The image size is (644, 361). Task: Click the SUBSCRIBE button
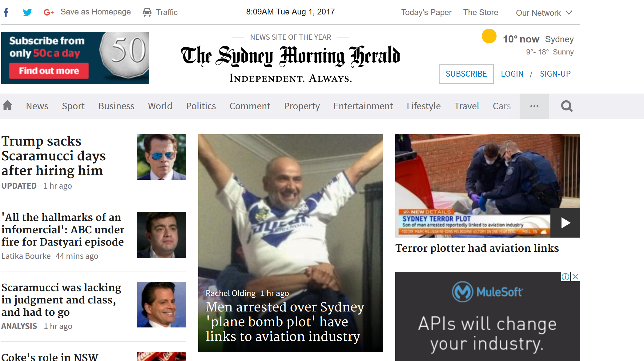tap(466, 74)
